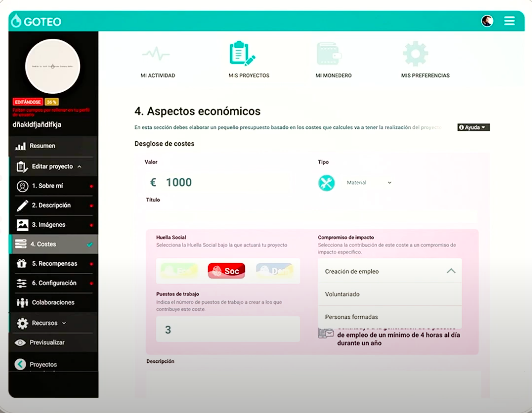Click the 'Desglose de costes' subheading
Screen dimensions: 532x413
point(164,144)
